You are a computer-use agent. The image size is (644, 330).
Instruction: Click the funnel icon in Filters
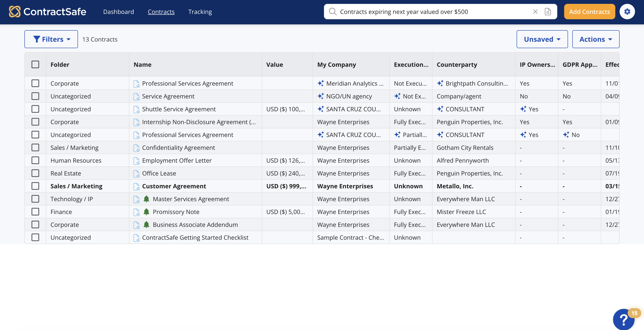(x=36, y=39)
